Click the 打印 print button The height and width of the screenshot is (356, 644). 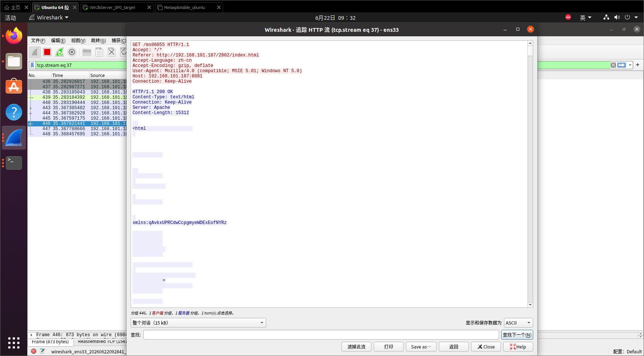(x=389, y=347)
